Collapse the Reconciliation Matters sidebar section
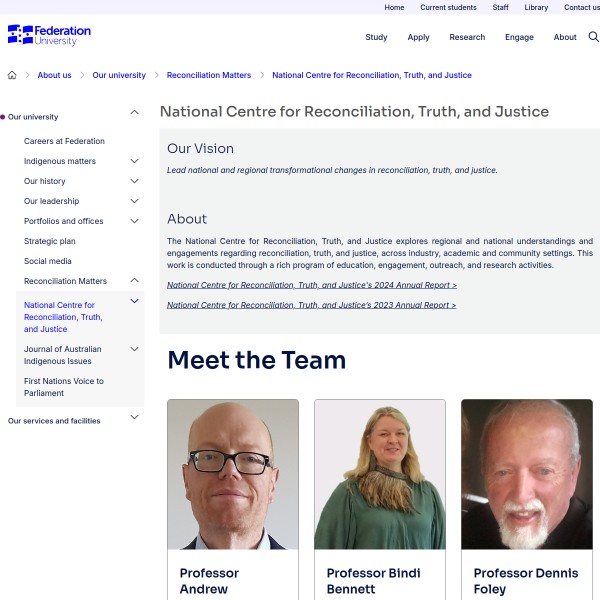Image resolution: width=600 pixels, height=600 pixels. (x=134, y=281)
